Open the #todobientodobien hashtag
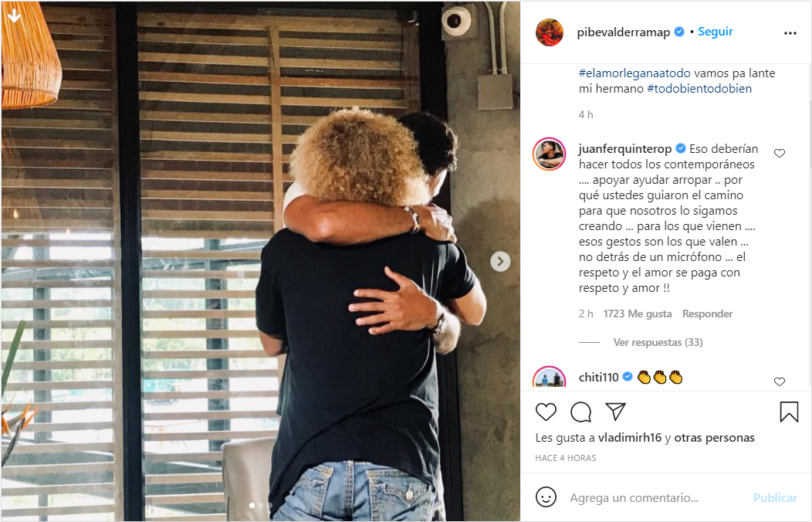Screen dimensions: 812x522 (x=699, y=89)
